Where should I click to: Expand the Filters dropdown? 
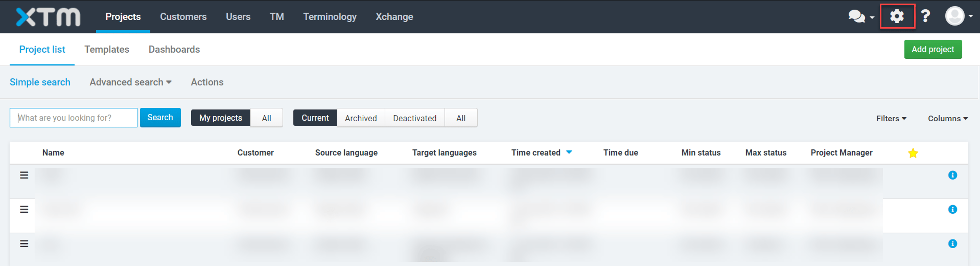[x=891, y=118]
